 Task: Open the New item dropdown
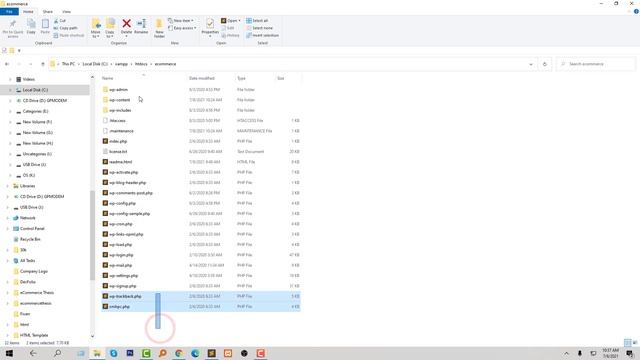[x=181, y=20]
